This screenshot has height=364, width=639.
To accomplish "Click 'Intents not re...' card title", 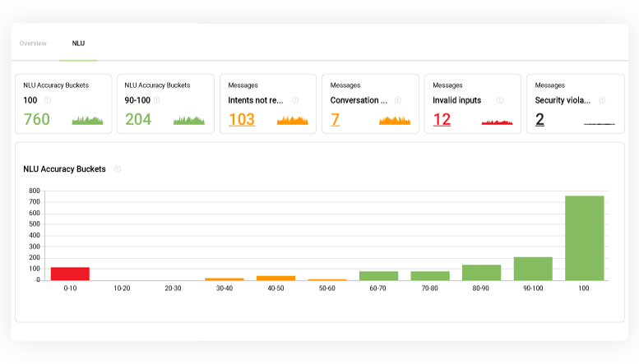I will (256, 100).
